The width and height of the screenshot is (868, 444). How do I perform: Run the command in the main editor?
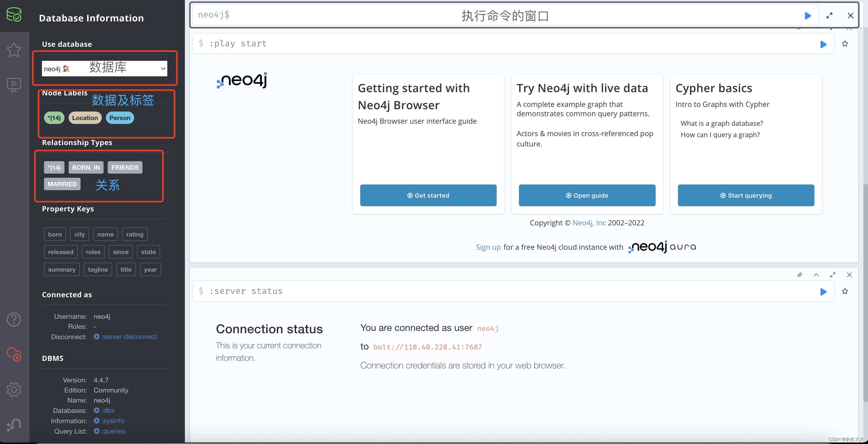tap(808, 16)
